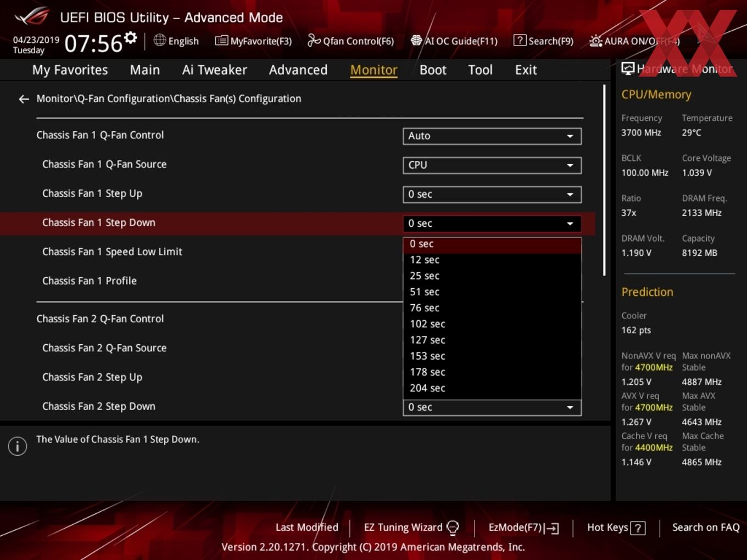747x560 pixels.
Task: Select 102 sec option
Action: click(x=492, y=324)
